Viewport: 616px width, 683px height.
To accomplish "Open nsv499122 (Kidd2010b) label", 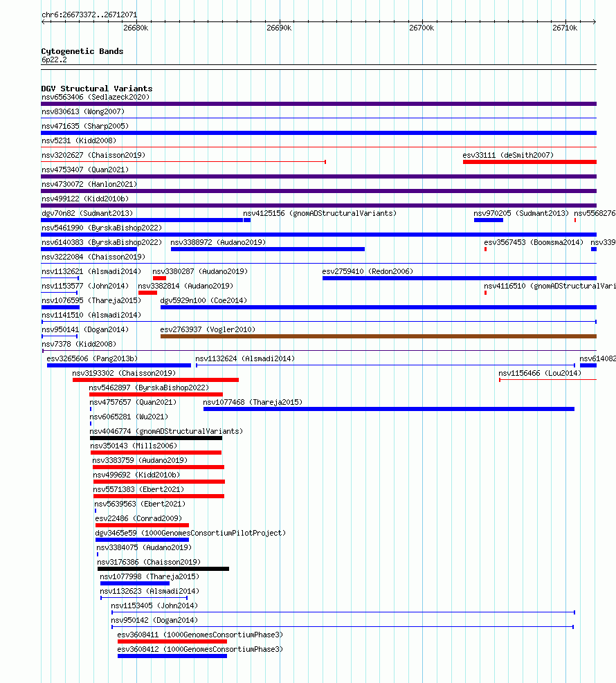I will click(x=85, y=199).
